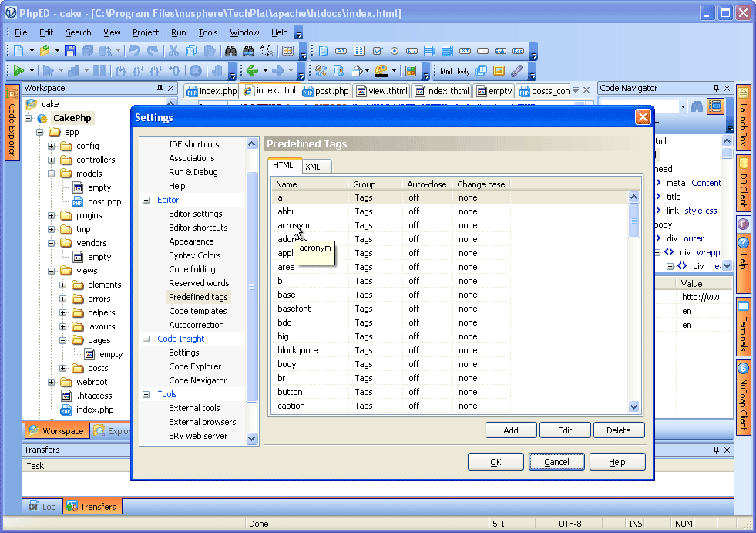Viewport: 756px width, 533px height.
Task: Toggle Code Navigator panel pushpin
Action: click(x=716, y=88)
